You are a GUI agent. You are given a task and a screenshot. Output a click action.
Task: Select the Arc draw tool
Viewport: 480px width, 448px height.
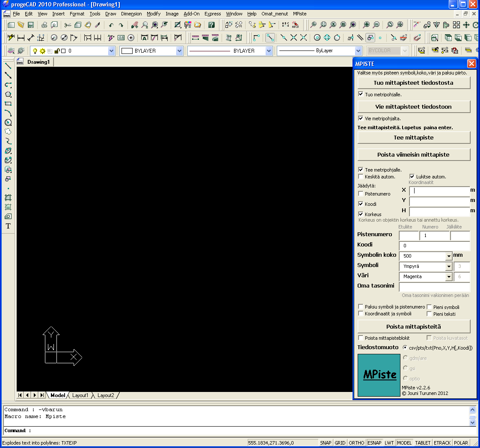(8, 113)
